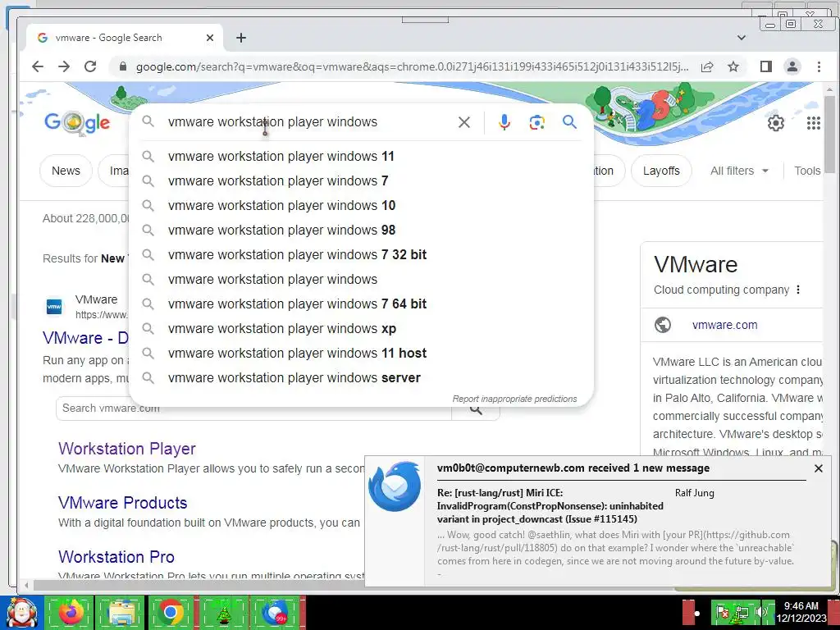Close the vmware Google Search tab

point(210,38)
